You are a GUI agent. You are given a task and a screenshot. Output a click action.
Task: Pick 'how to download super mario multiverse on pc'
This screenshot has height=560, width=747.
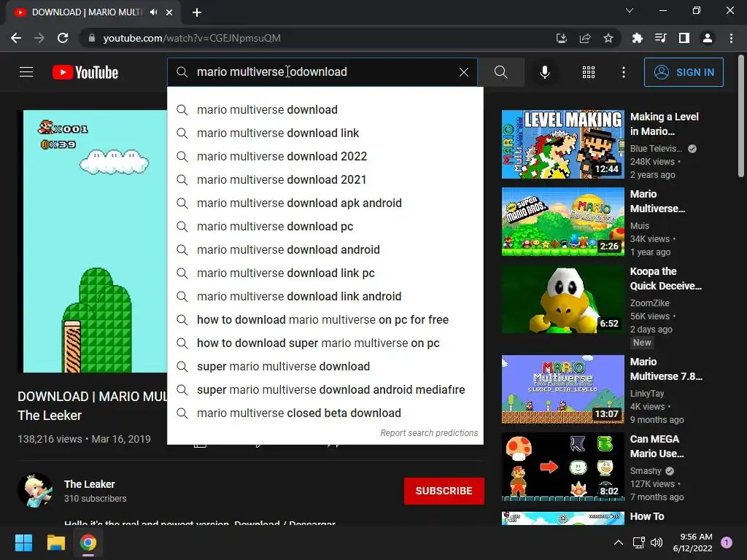[325, 343]
